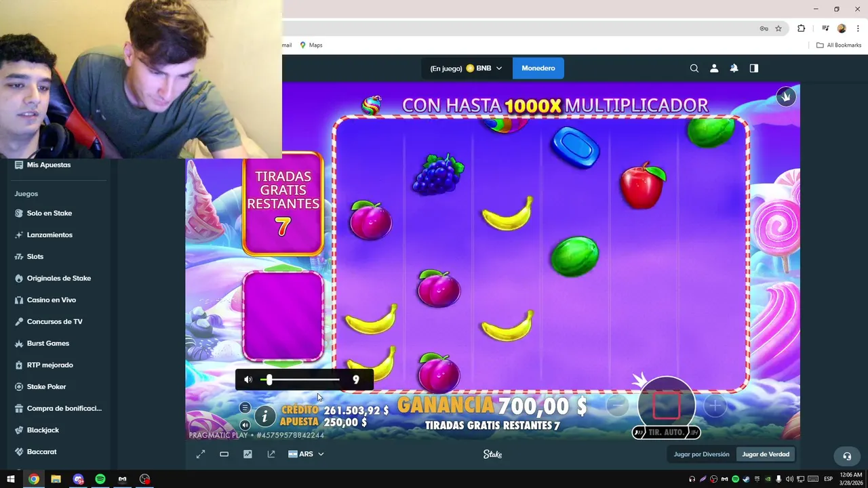The image size is (868, 488).
Task: Click the crown badge on game
Action: (x=786, y=97)
